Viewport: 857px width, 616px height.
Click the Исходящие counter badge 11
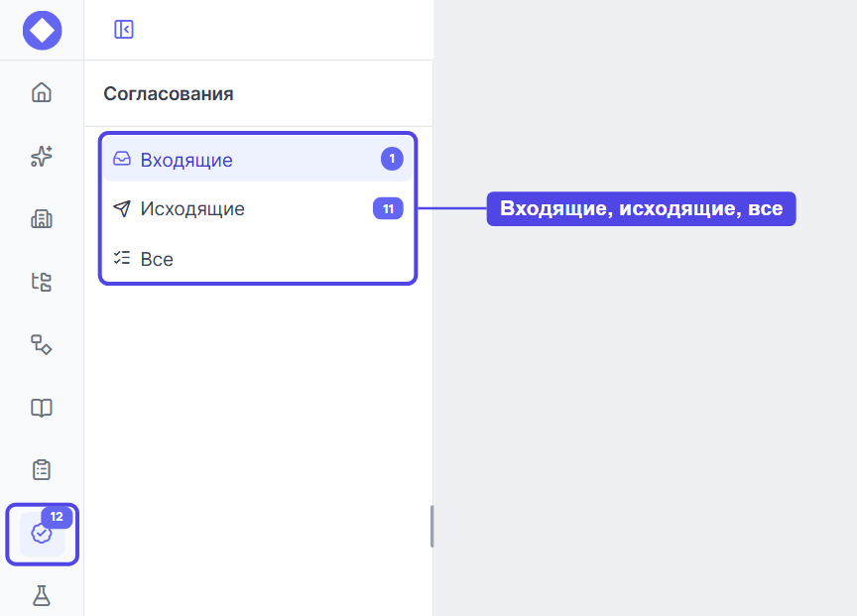click(388, 208)
